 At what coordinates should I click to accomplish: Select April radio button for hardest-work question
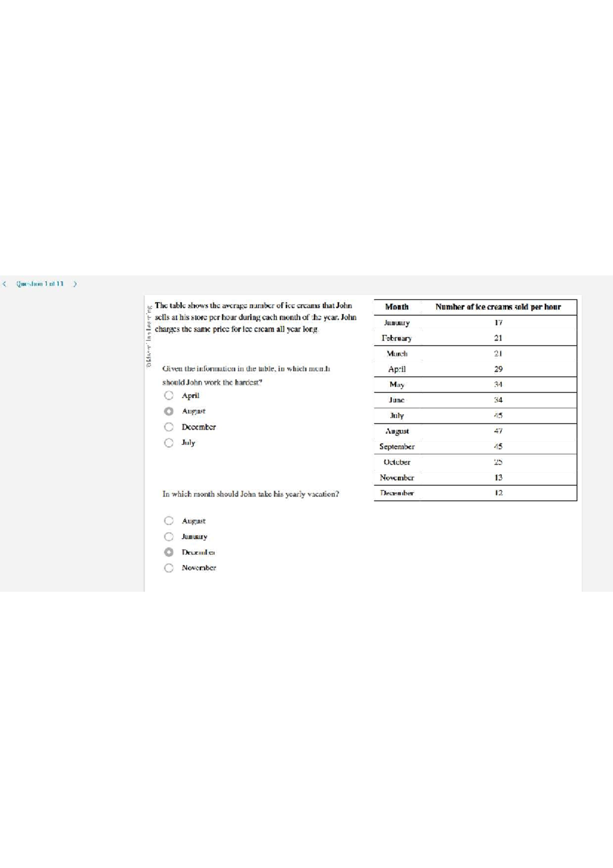pos(169,396)
